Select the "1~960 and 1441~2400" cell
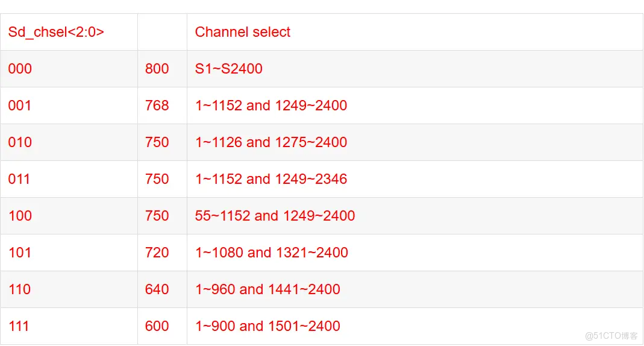The image size is (644, 346). pyautogui.click(x=267, y=289)
